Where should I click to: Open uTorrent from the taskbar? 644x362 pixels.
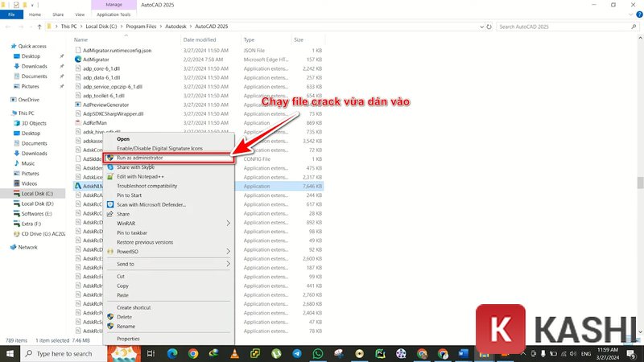276,353
